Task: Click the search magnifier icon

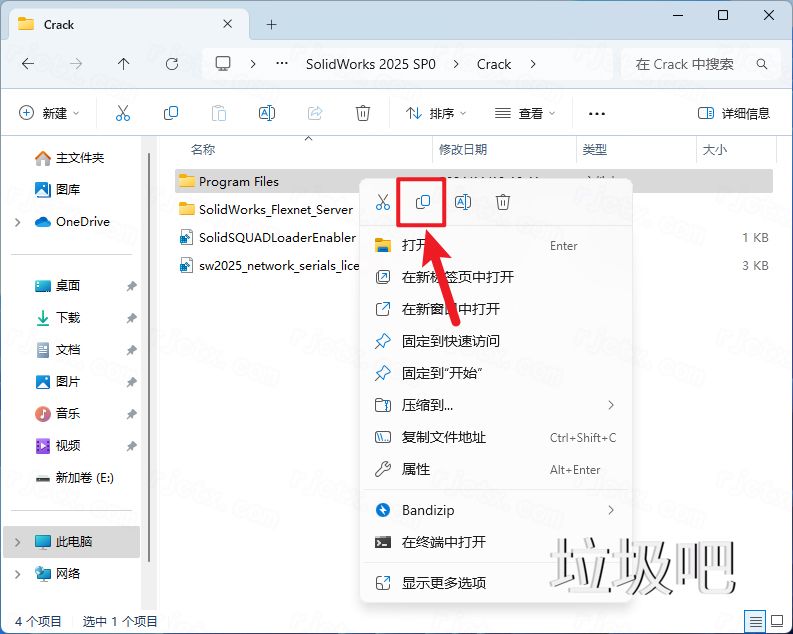Action: pyautogui.click(x=762, y=64)
